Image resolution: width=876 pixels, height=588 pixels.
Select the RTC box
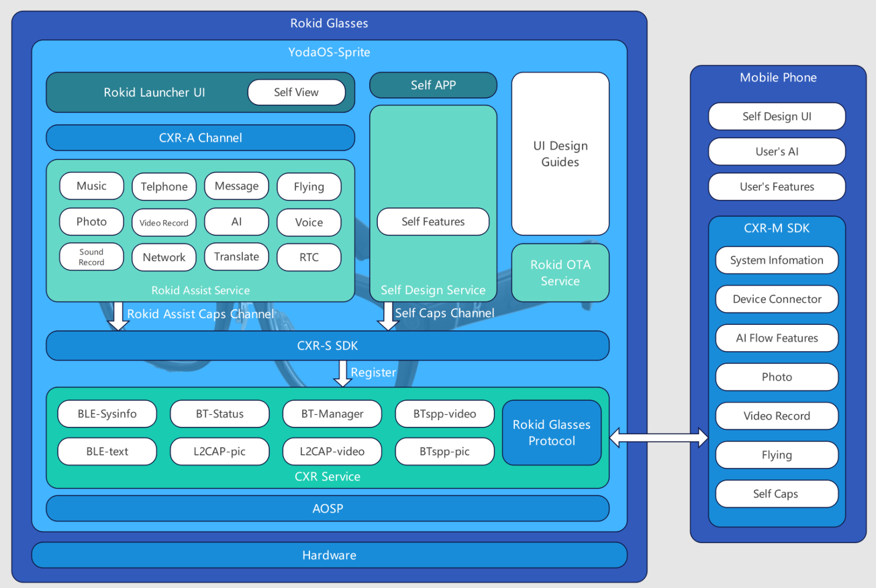[x=309, y=257]
